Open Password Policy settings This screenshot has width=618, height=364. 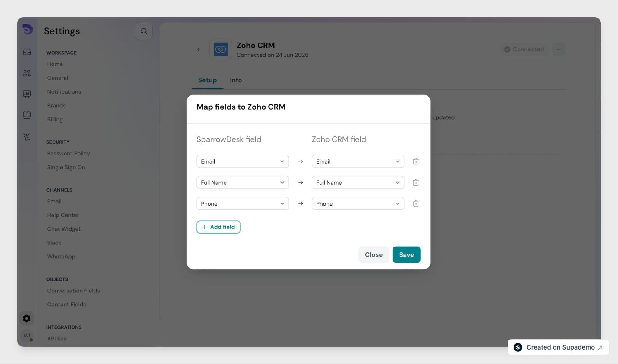(x=68, y=153)
